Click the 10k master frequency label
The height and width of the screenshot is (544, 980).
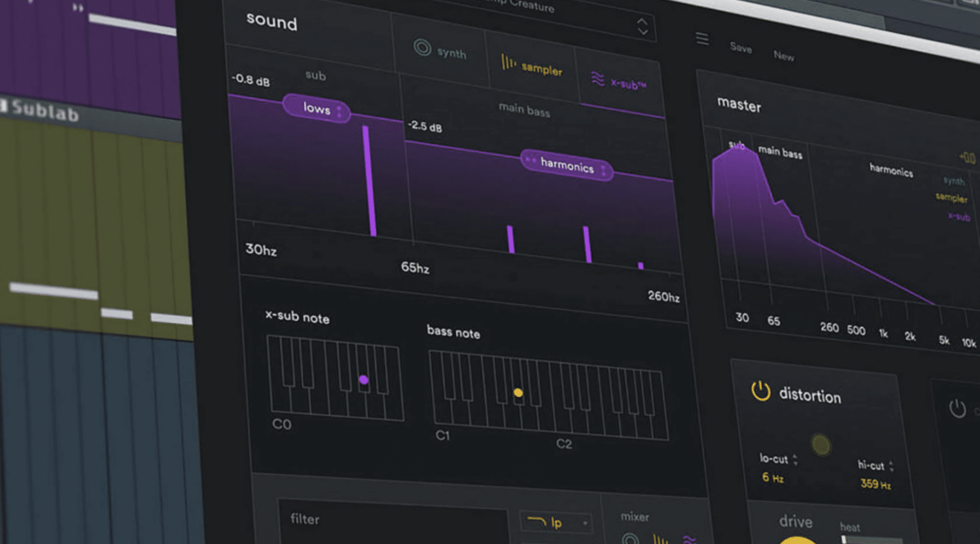tap(969, 342)
